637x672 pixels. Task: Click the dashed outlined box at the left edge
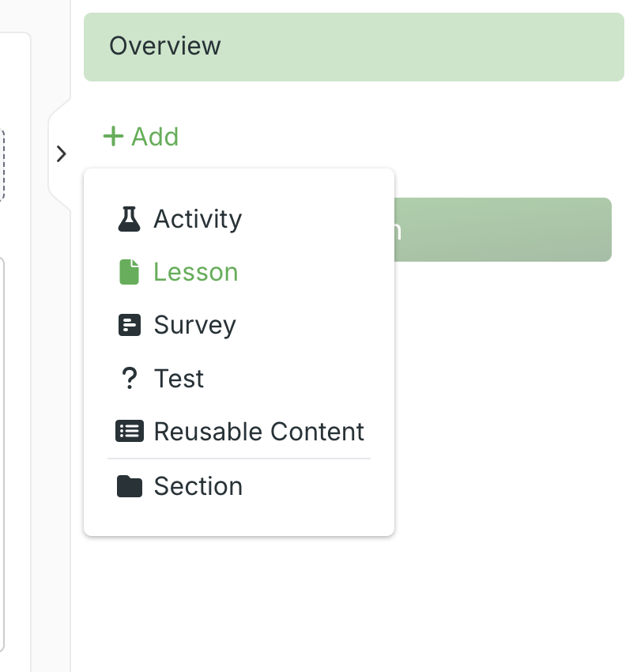click(2, 166)
